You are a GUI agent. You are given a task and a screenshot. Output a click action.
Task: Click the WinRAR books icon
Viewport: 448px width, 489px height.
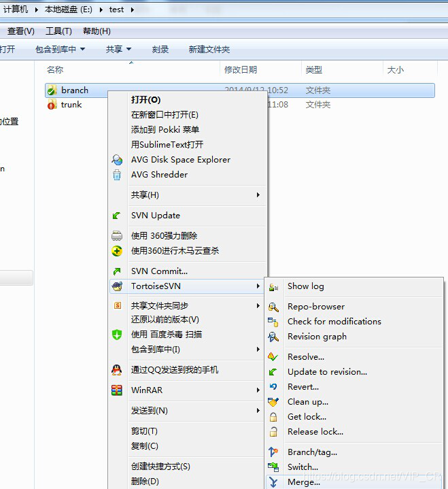(x=117, y=390)
